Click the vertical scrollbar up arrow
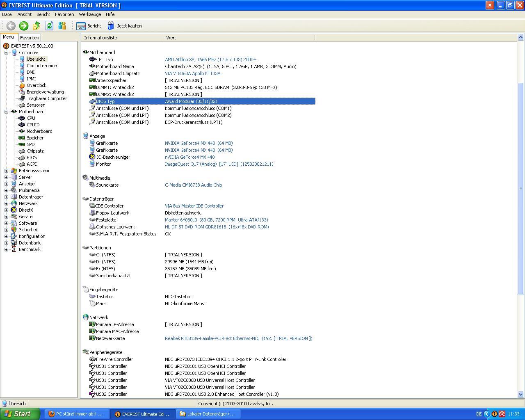 tap(521, 38)
